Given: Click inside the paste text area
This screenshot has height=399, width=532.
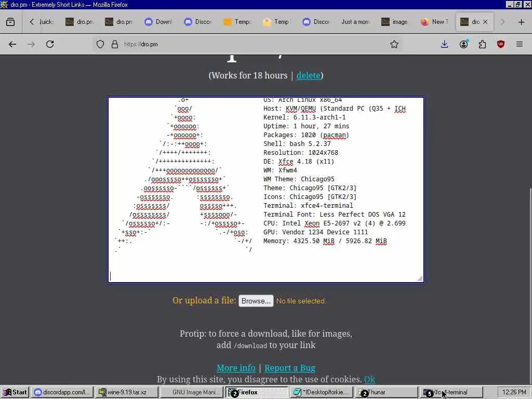Looking at the screenshot, I should click(265, 190).
